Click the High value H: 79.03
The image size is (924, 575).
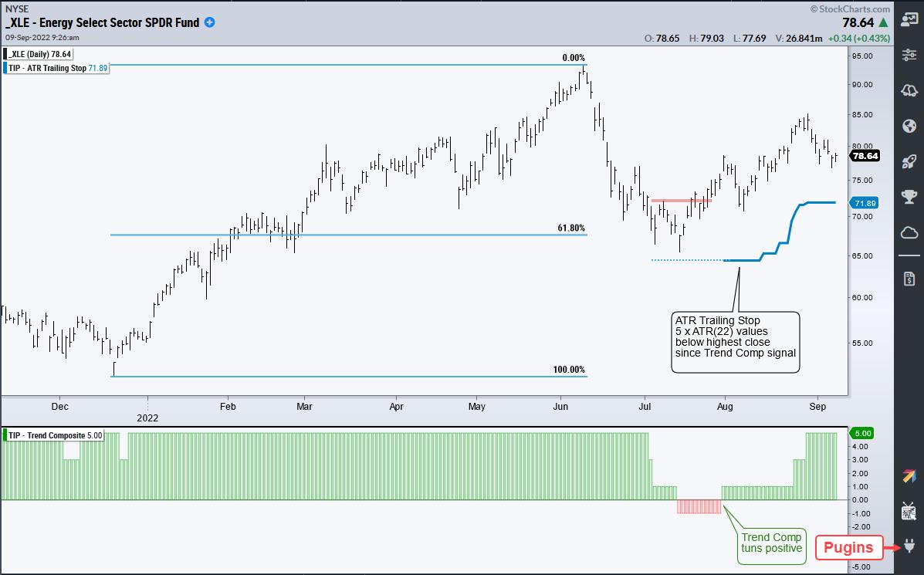click(x=706, y=39)
